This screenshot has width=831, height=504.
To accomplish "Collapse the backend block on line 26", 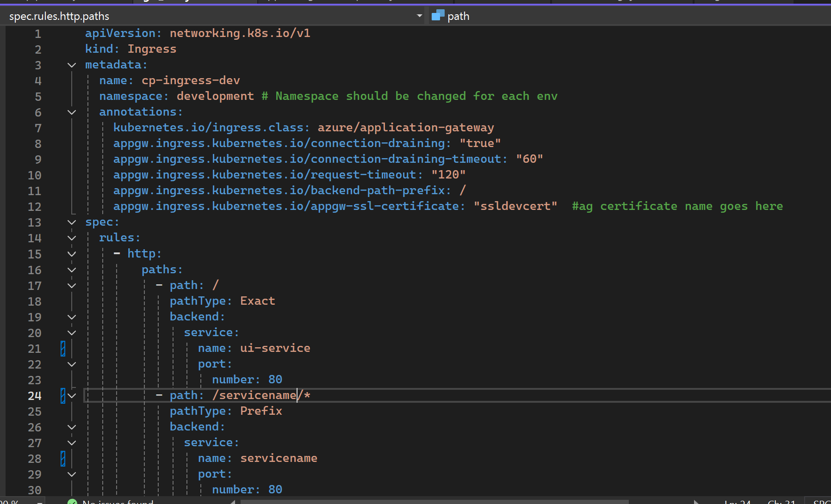I will pyautogui.click(x=72, y=427).
